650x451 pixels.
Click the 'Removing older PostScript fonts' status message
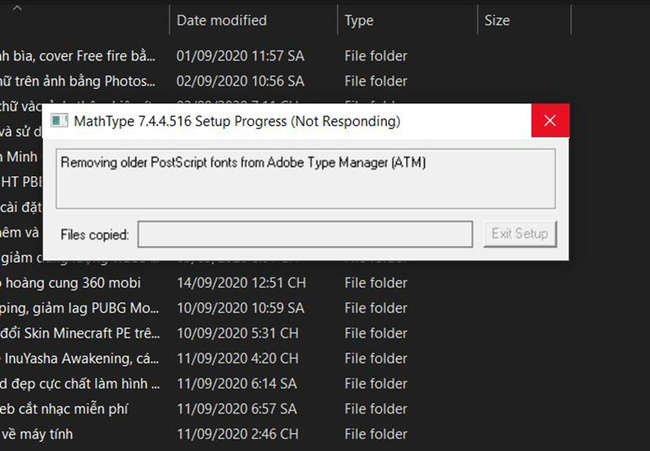click(x=244, y=161)
